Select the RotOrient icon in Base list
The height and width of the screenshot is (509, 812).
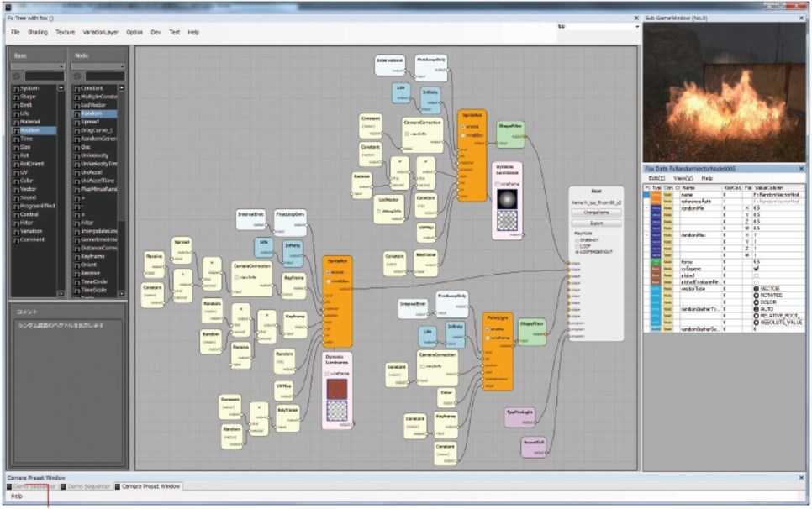click(16, 164)
